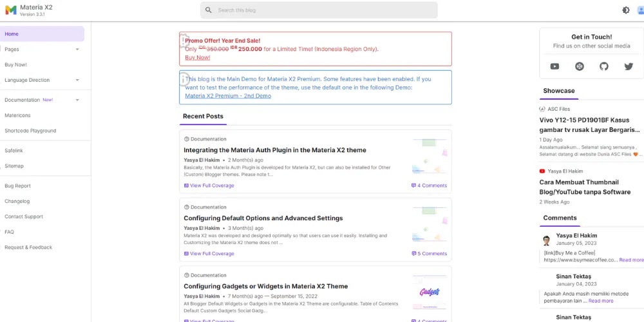The width and height of the screenshot is (644, 322).
Task: Click author Yasya El Hakim on Integrating Auth post
Action: tap(202, 160)
